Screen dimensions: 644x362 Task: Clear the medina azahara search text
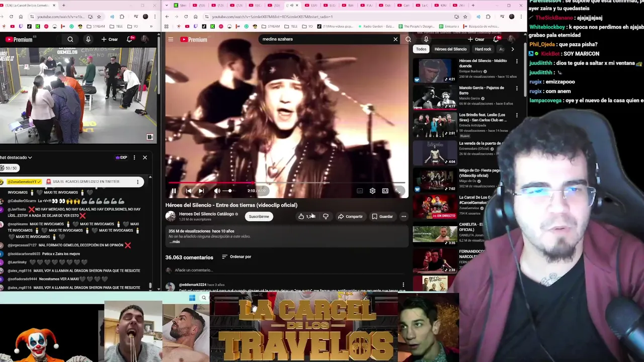pyautogui.click(x=395, y=39)
